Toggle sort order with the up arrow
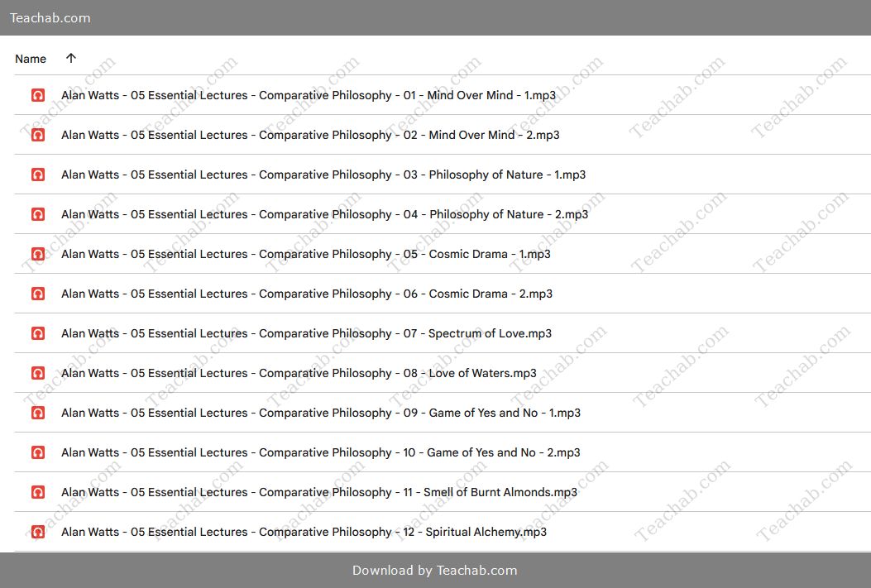Viewport: 871px width, 588px height. 70,58
